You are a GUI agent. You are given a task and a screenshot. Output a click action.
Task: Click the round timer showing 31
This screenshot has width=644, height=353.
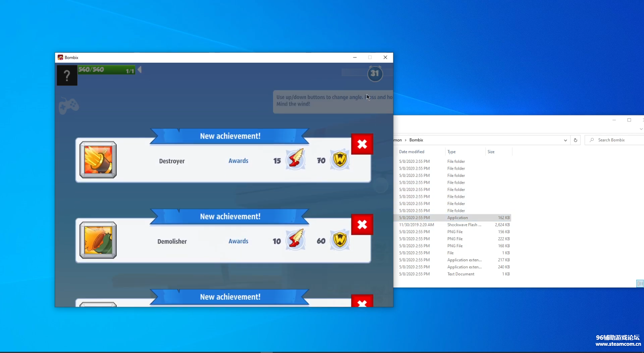375,74
